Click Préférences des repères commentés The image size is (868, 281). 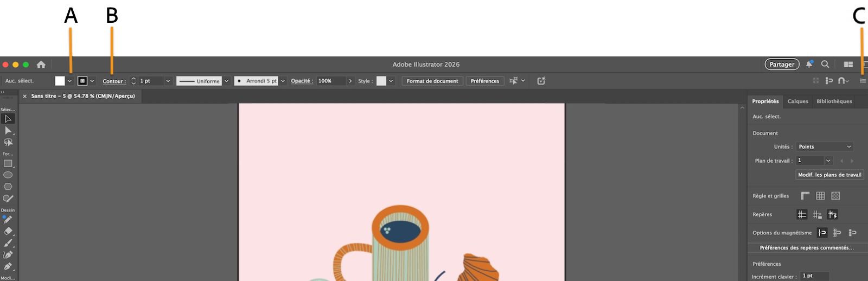tap(807, 247)
